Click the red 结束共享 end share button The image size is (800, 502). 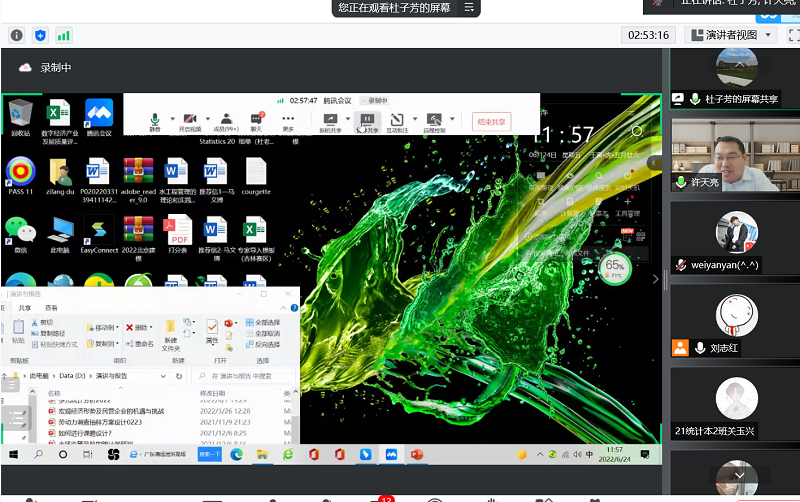[x=491, y=122]
